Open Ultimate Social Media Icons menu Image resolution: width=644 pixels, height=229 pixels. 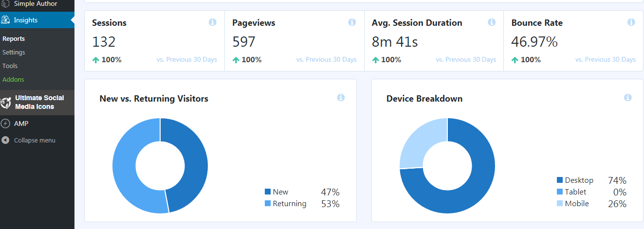pyautogui.click(x=37, y=102)
